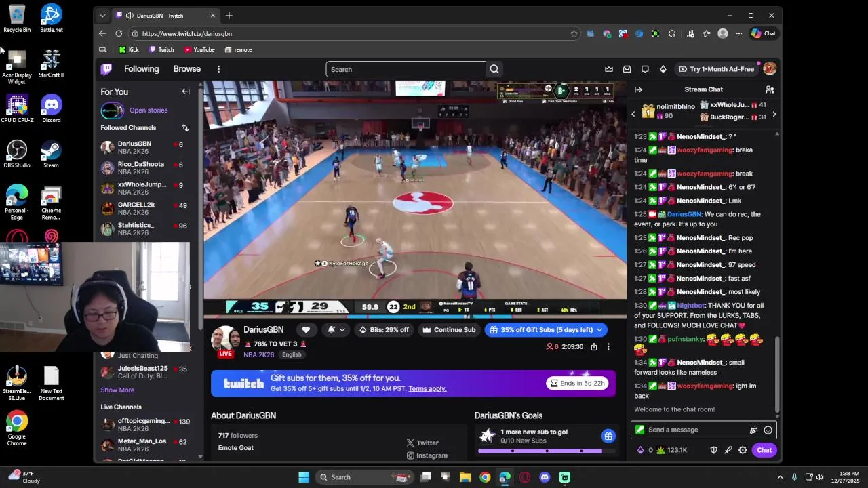Image resolution: width=868 pixels, height=488 pixels.
Task: Show hidden system tray icons
Action: pyautogui.click(x=780, y=477)
